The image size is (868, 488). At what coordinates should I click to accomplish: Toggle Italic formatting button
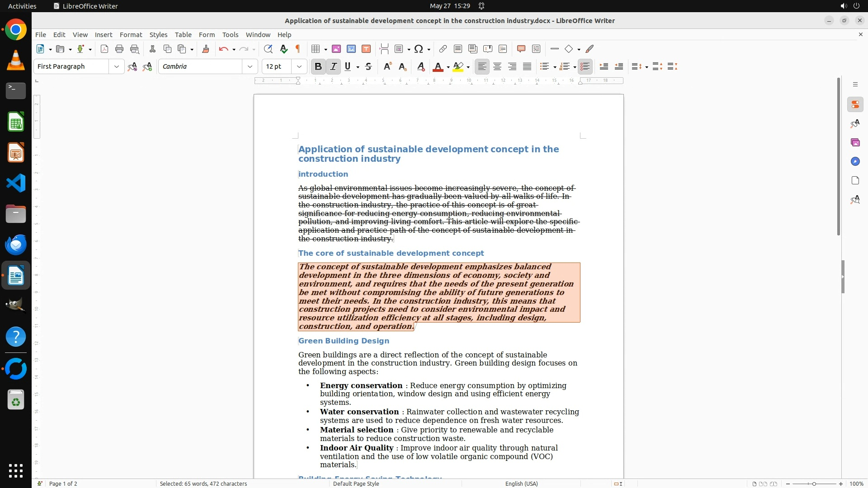pos(334,67)
